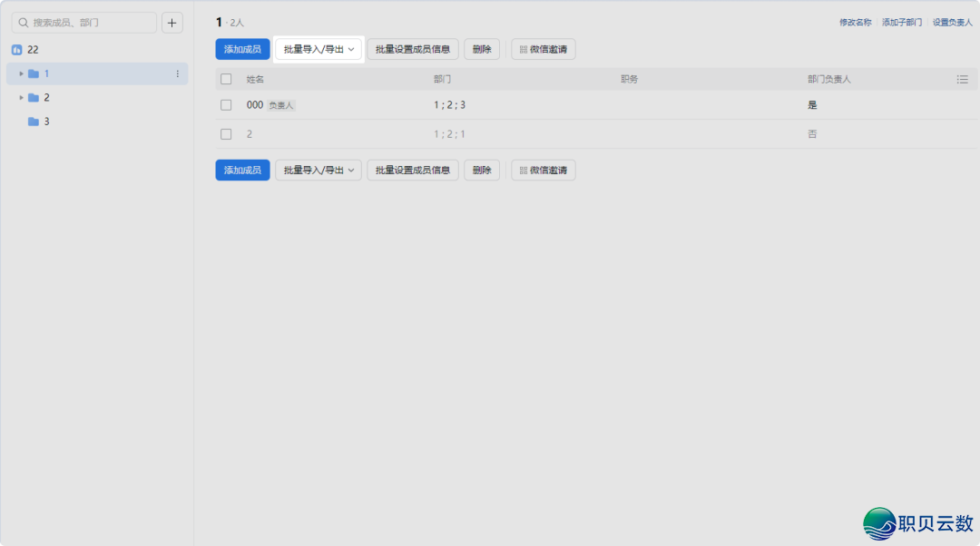Click 设置负责人 link

(953, 23)
